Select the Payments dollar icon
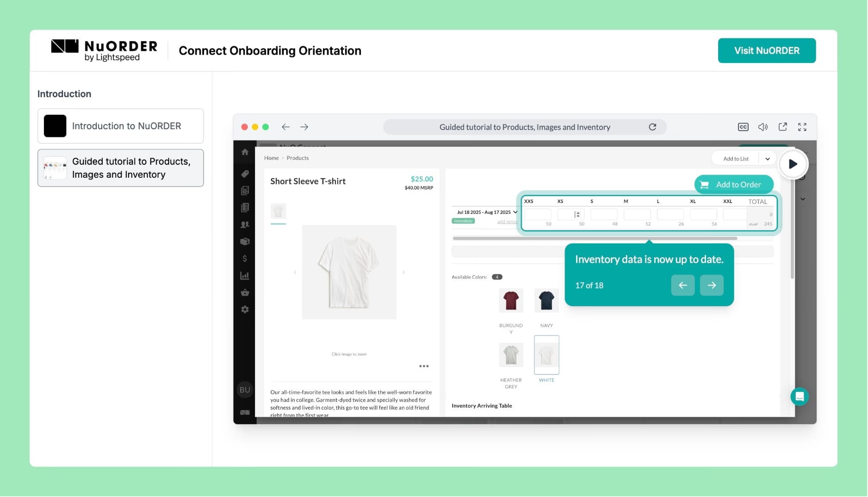Viewport: 868px width, 497px height. pyautogui.click(x=245, y=258)
